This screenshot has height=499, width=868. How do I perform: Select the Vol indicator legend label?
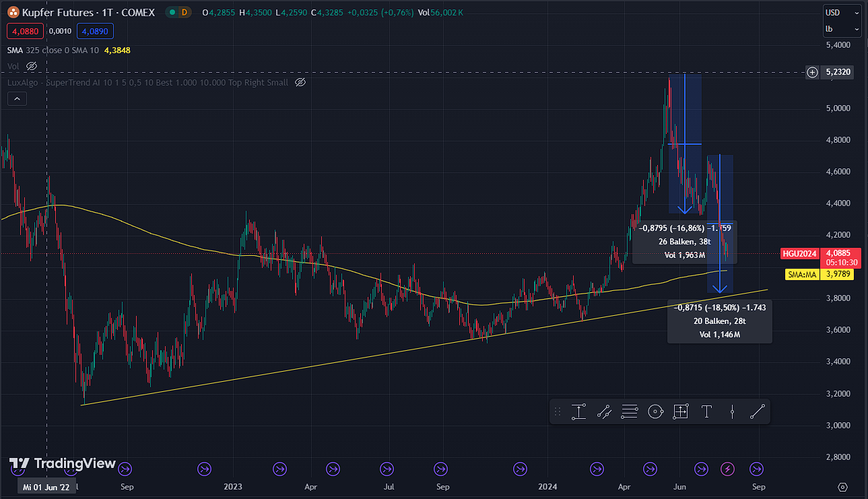pyautogui.click(x=13, y=66)
